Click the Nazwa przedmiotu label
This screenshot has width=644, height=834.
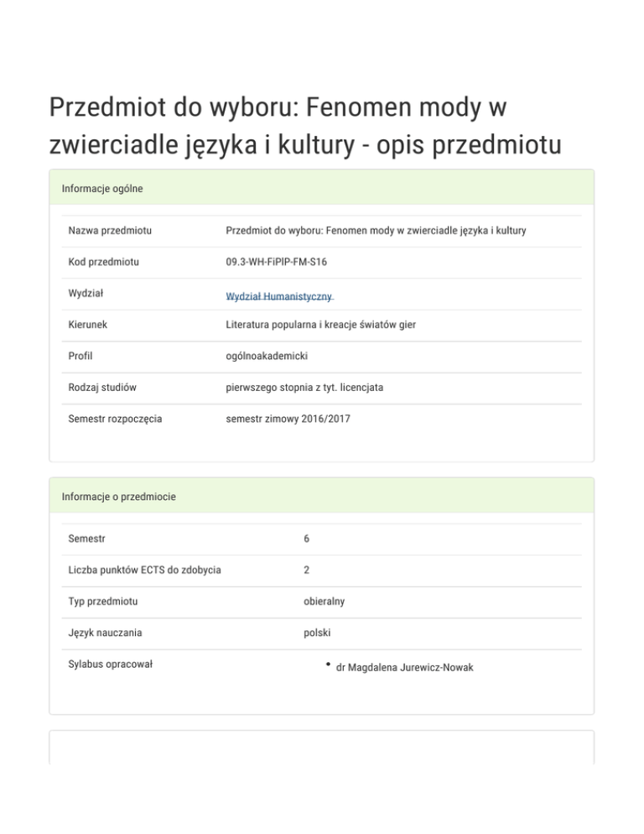click(x=115, y=230)
